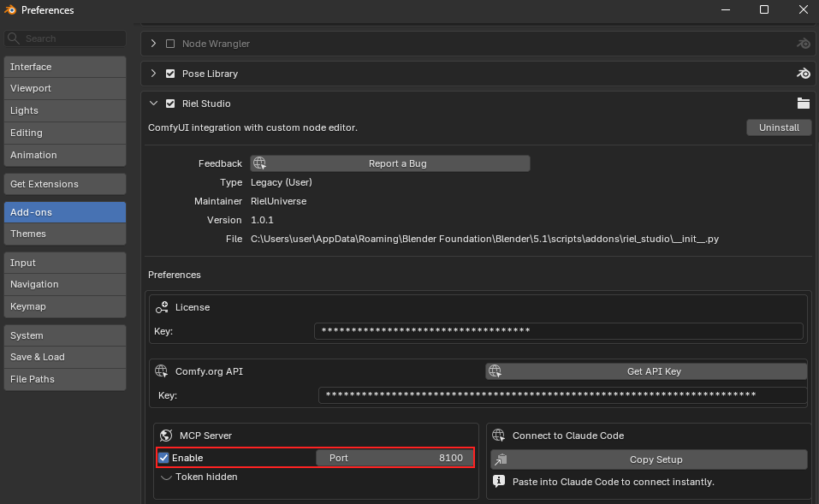Enable the Node Wrangler add-on checkbox
The image size is (819, 504).
pos(170,44)
